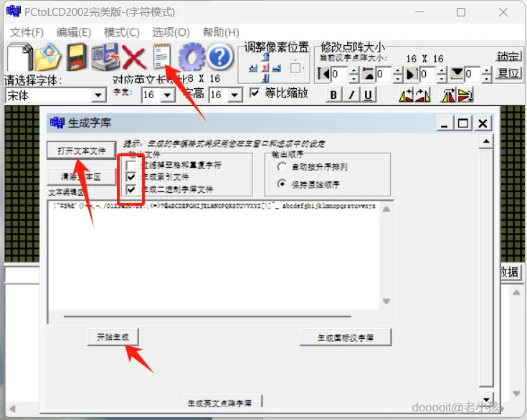The width and height of the screenshot is (527, 420).
Task: Click the text area horizontal scrollbar
Action: pyautogui.click(x=208, y=317)
